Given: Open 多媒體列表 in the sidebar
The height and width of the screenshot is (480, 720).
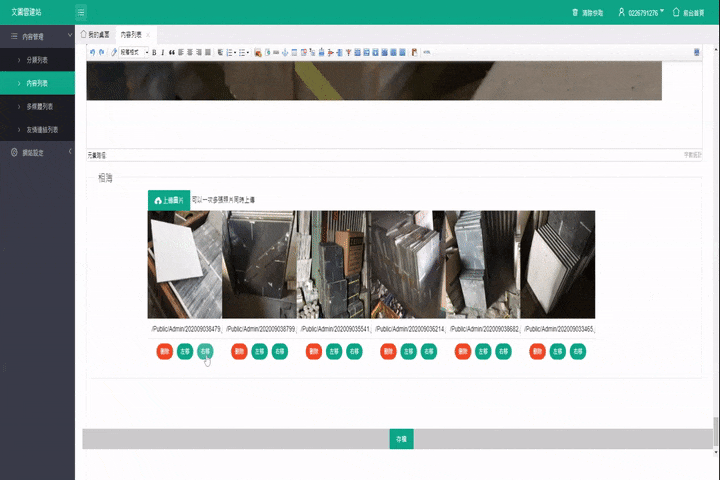Looking at the screenshot, I should 37,106.
